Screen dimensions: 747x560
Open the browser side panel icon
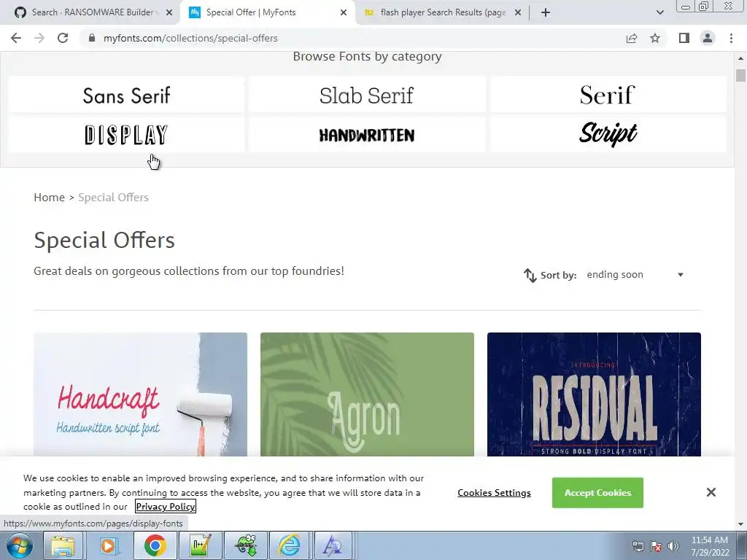pyautogui.click(x=684, y=38)
